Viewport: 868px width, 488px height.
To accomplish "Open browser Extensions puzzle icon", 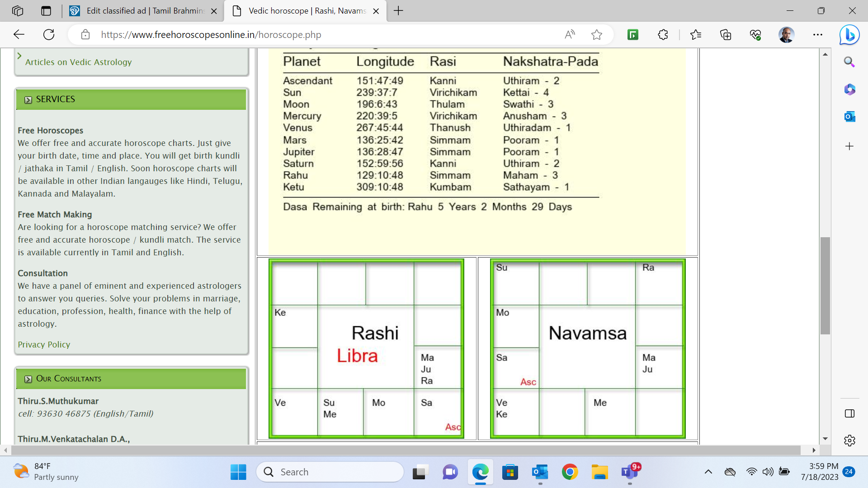I will point(663,34).
